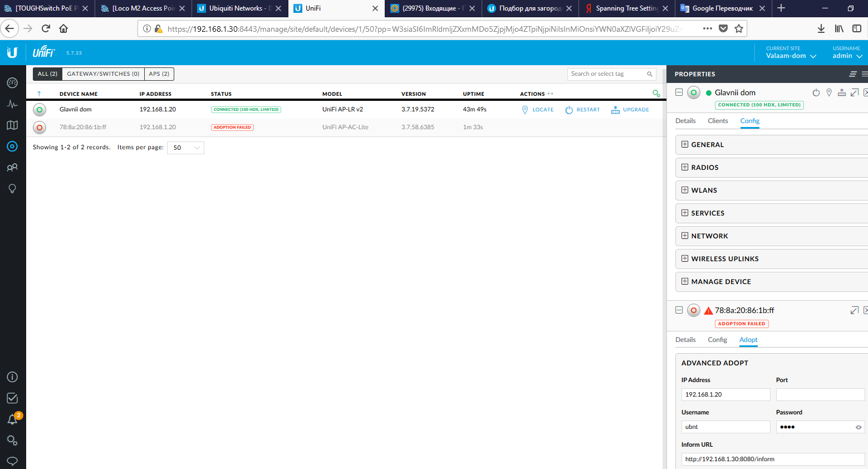The image size is (868, 469).
Task: Click the device icon in the Glavnii dom row
Action: click(x=40, y=110)
